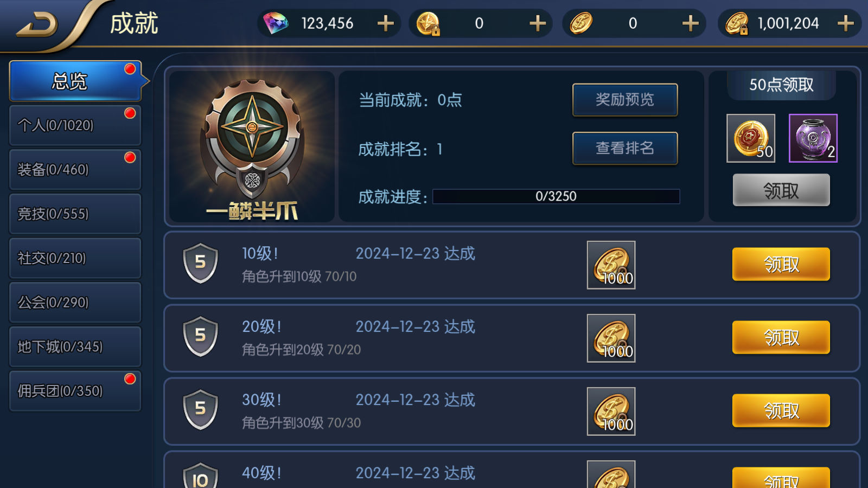Tap the rainbow diamond currency icon
Image resolution: width=868 pixels, height=488 pixels.
tap(276, 23)
